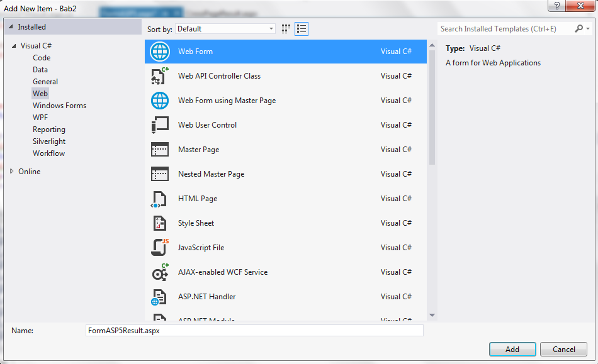Click the search magnifier icon
Image resolution: width=598 pixels, height=364 pixels.
pos(578,28)
